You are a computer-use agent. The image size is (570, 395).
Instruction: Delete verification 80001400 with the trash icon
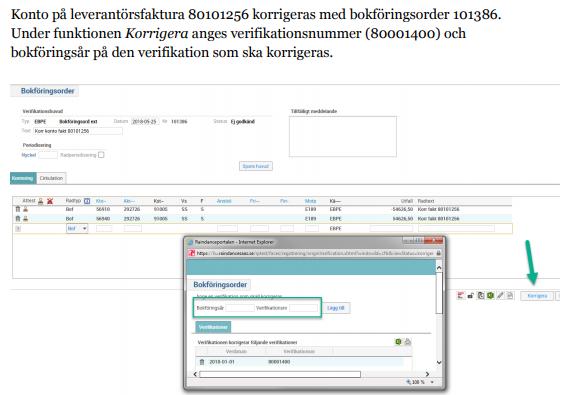[x=202, y=362]
